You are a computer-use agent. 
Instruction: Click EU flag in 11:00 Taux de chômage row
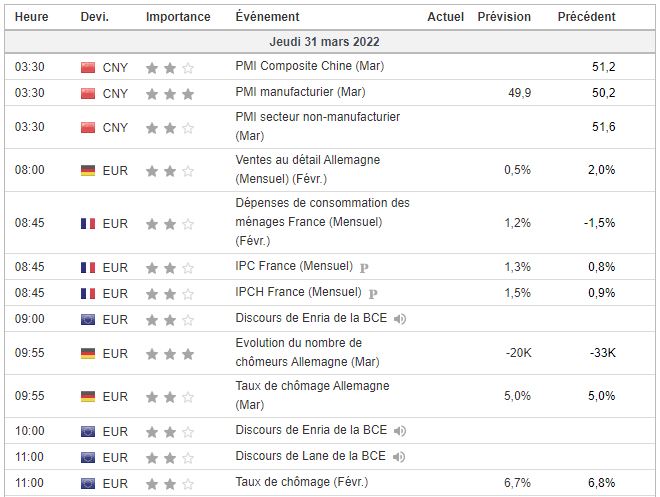coord(88,483)
